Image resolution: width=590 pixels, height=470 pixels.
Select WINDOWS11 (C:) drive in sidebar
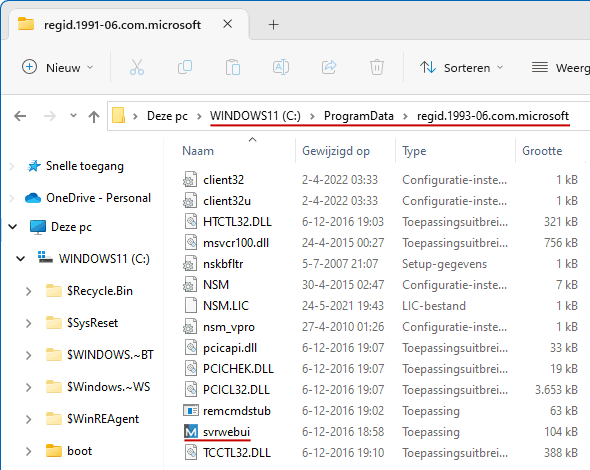(104, 259)
